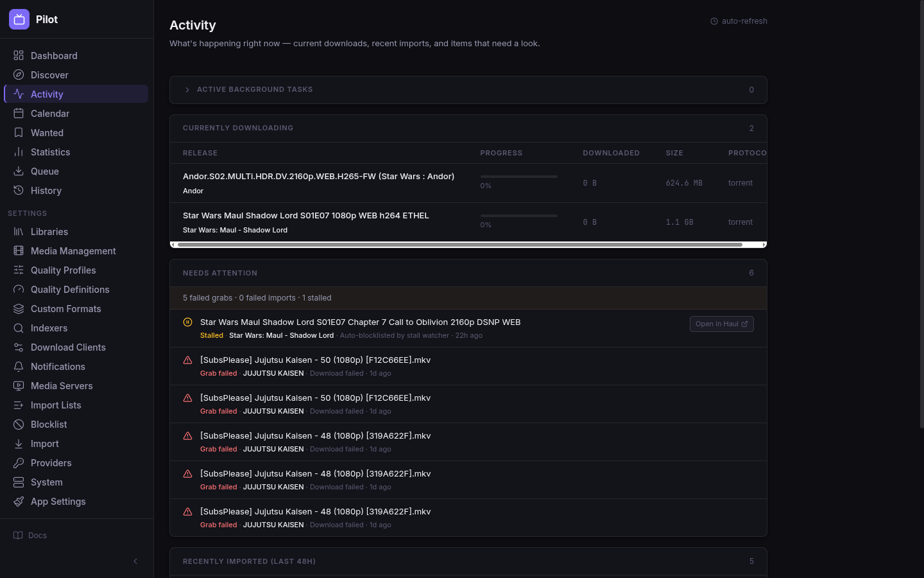Click the 'Andor' series name under the release

coord(193,191)
